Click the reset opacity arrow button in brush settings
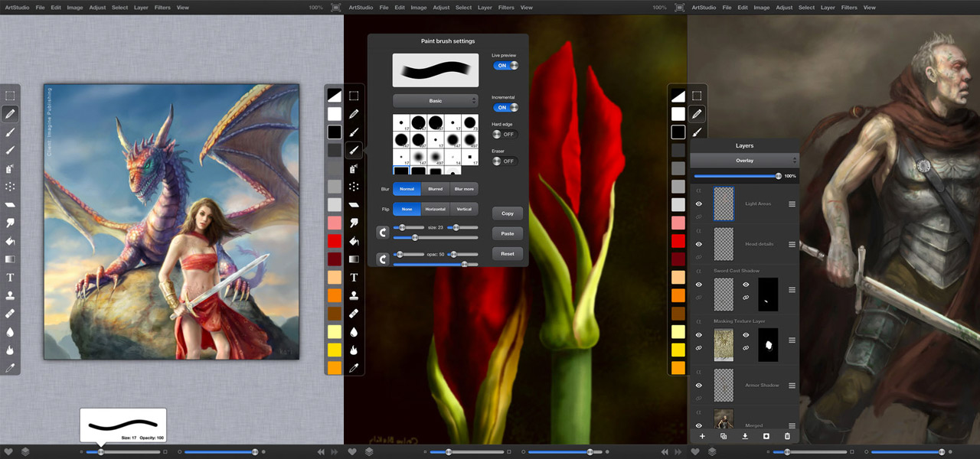This screenshot has height=459, width=980. 382,259
